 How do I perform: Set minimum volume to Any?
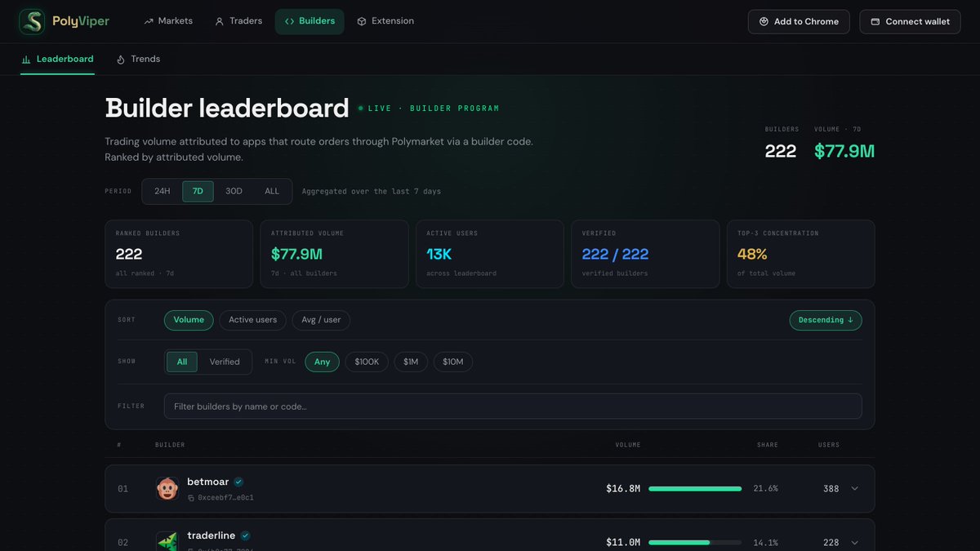(x=323, y=362)
